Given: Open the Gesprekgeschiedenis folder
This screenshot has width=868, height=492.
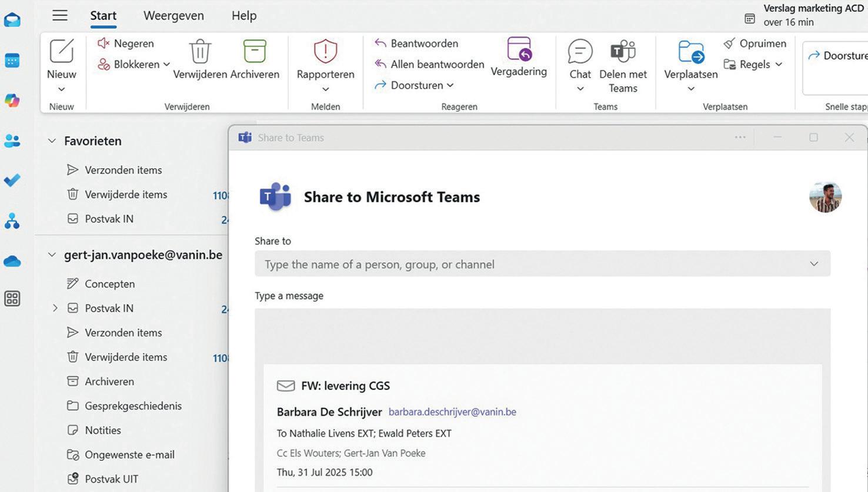Looking at the screenshot, I should tap(133, 406).
